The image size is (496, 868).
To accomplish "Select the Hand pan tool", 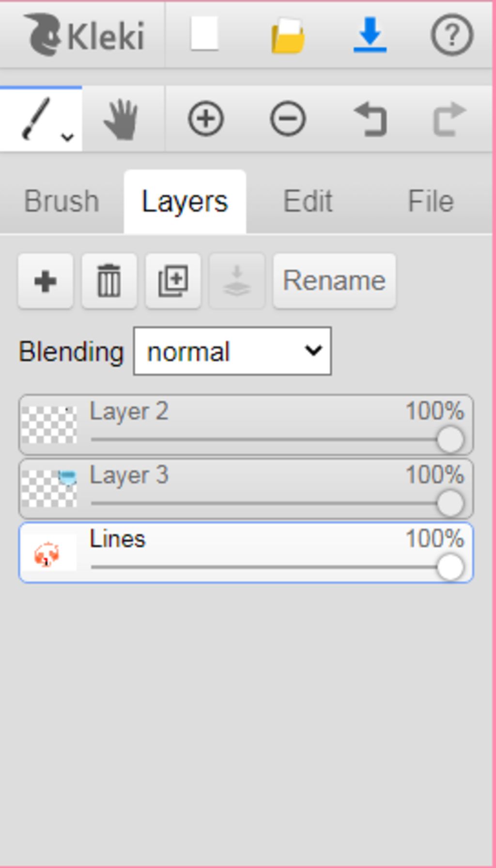I will click(x=121, y=119).
